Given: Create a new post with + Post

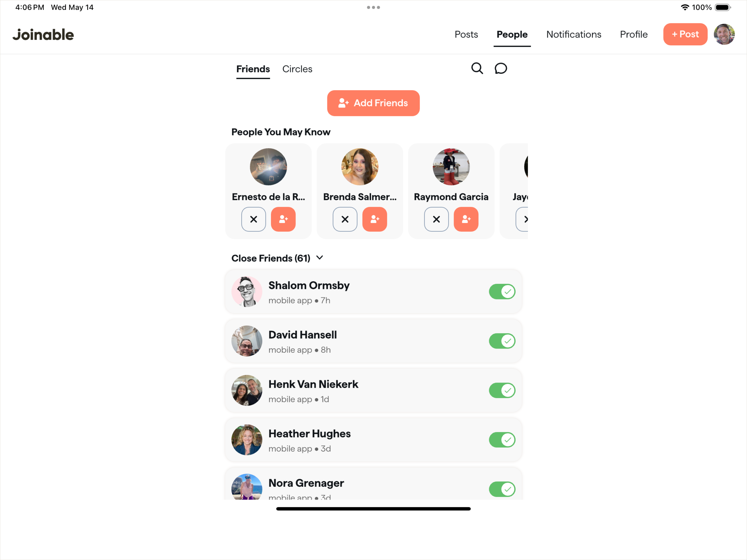Looking at the screenshot, I should click(x=685, y=34).
